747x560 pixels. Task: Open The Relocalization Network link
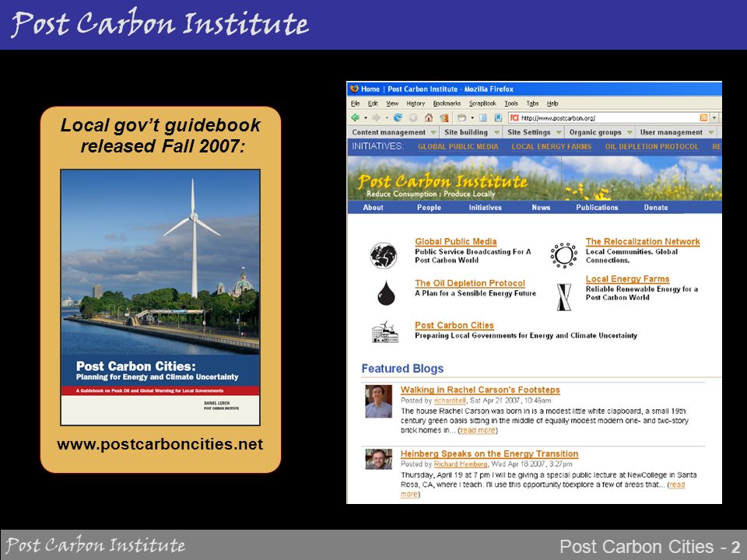[x=643, y=242]
